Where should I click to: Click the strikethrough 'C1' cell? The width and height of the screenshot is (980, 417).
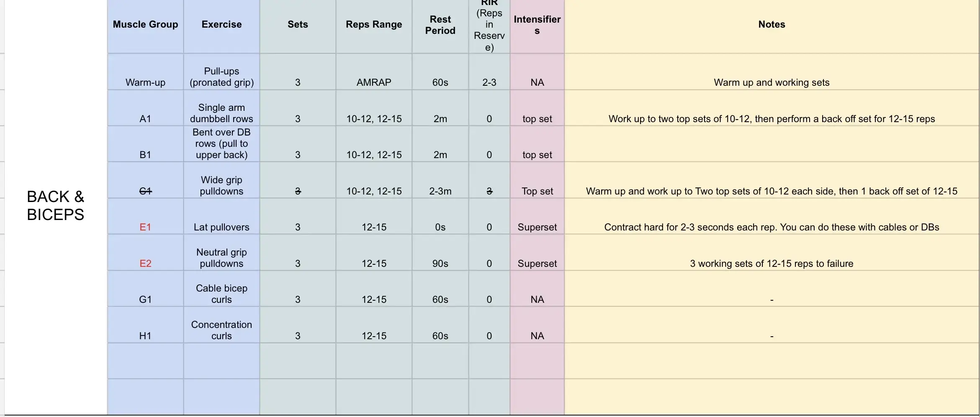(x=145, y=191)
